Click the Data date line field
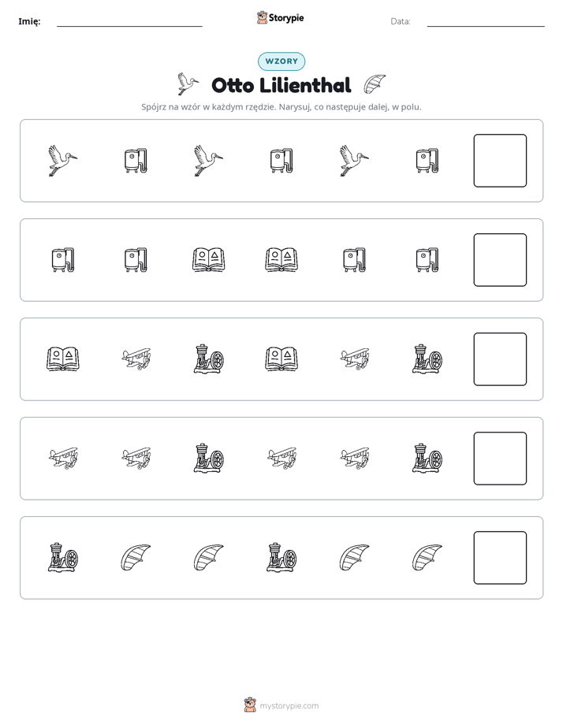This screenshot has height=728, width=563. tap(486, 21)
